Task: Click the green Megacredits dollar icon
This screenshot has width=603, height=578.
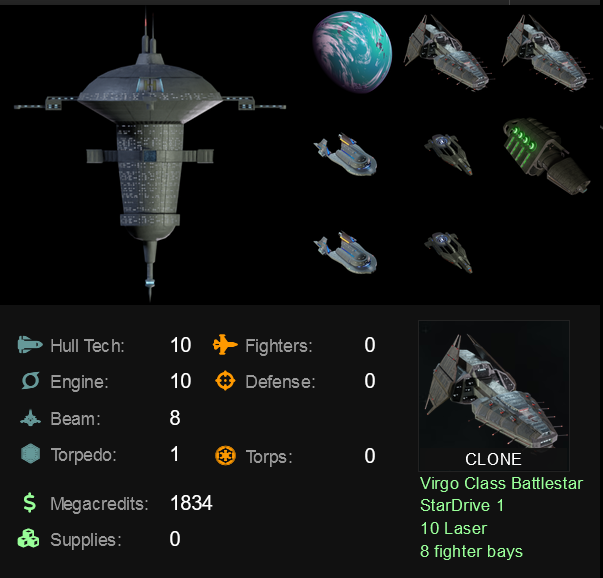Action: click(30, 503)
